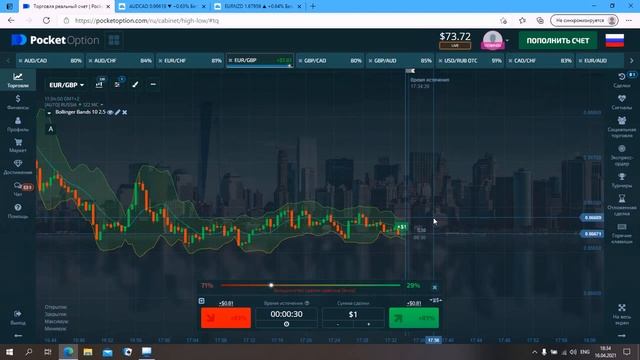Viewport: 640px width, 360px height.
Task: Click the traders sentiment slider handle
Action: (271, 285)
